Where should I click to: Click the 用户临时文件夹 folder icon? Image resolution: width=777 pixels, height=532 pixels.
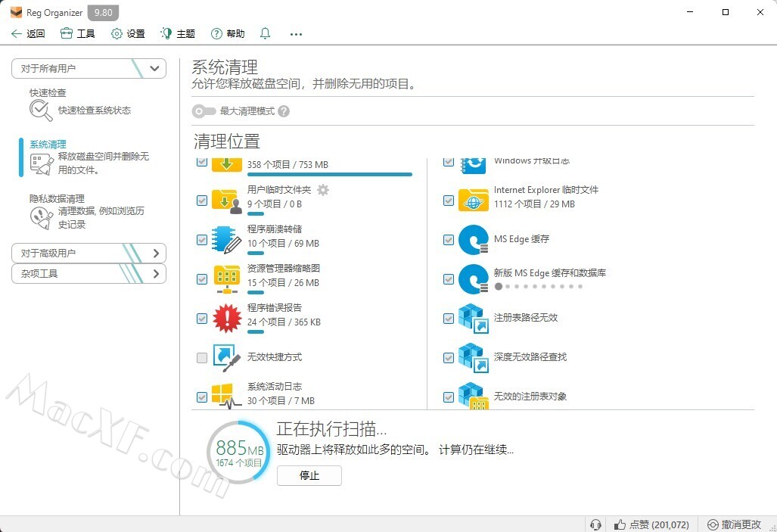226,201
